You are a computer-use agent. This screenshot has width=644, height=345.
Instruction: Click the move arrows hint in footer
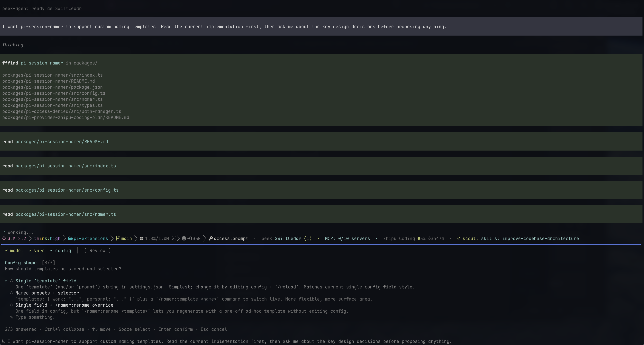tap(101, 329)
